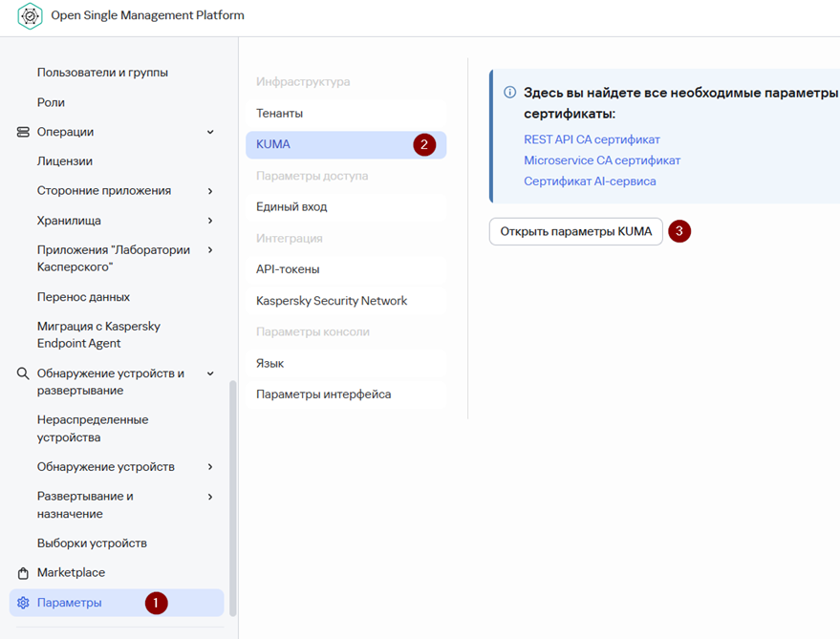840x639 pixels.
Task: Click the Marketplace bag icon
Action: pos(23,573)
